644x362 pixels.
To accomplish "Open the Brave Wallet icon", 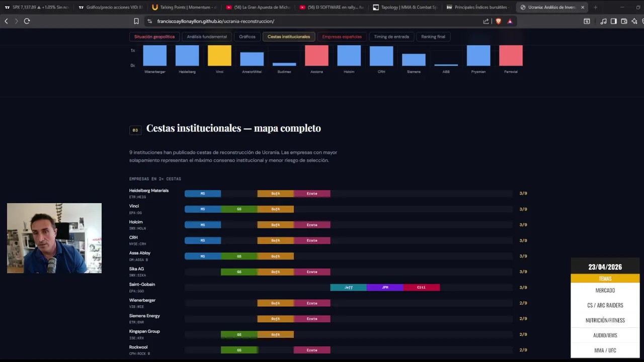I will click(624, 21).
